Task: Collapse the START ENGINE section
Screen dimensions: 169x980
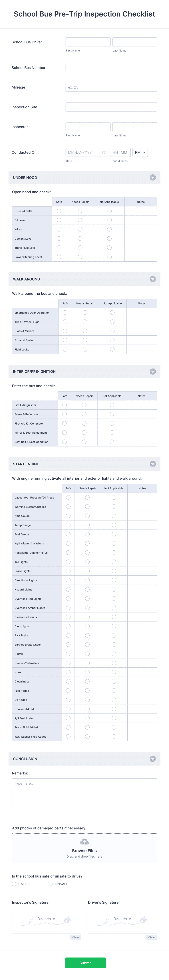Action: pyautogui.click(x=153, y=464)
